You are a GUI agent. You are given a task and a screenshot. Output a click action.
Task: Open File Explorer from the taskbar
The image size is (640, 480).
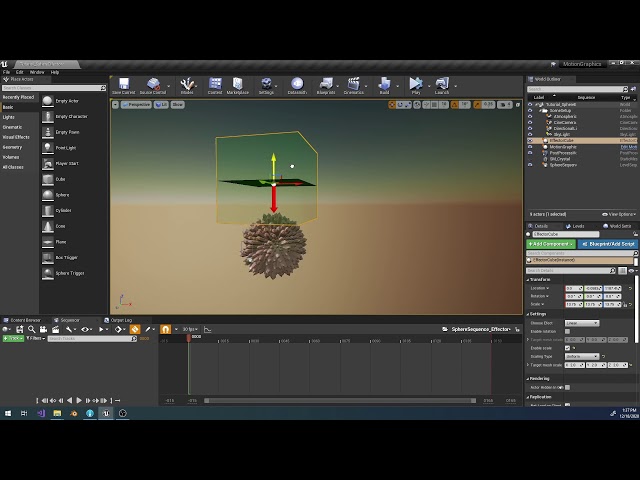(x=57, y=413)
